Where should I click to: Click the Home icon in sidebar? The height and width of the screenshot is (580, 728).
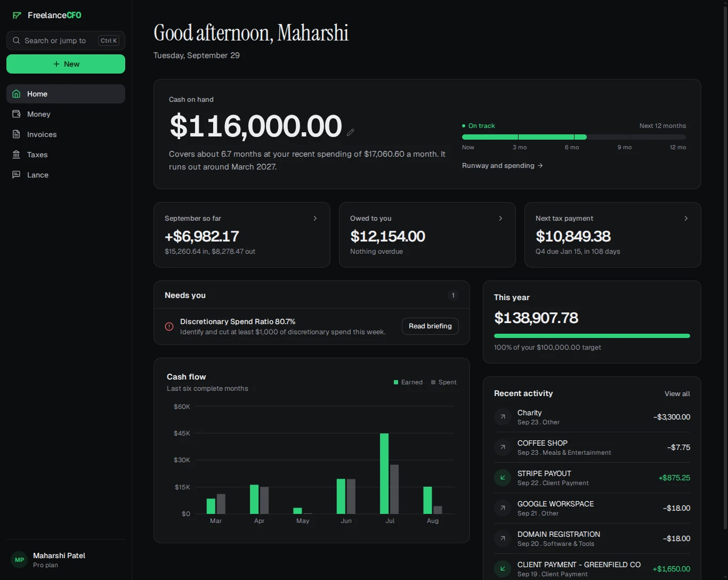(x=17, y=94)
